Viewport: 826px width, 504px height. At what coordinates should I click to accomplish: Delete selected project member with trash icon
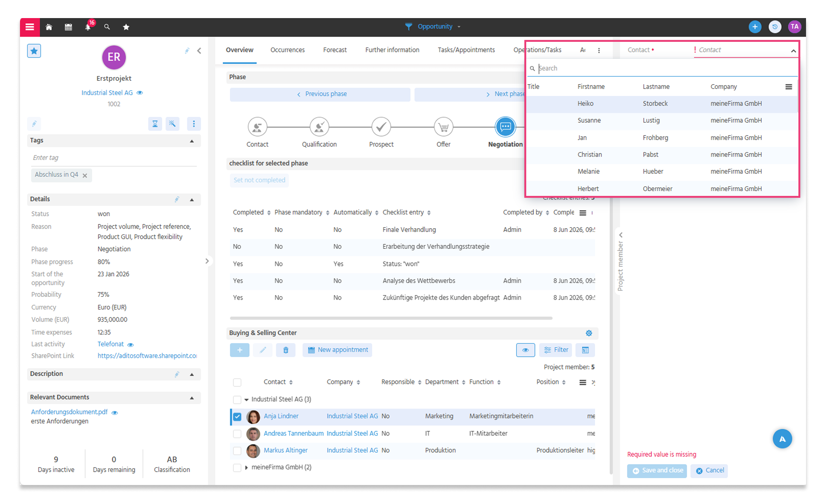285,350
